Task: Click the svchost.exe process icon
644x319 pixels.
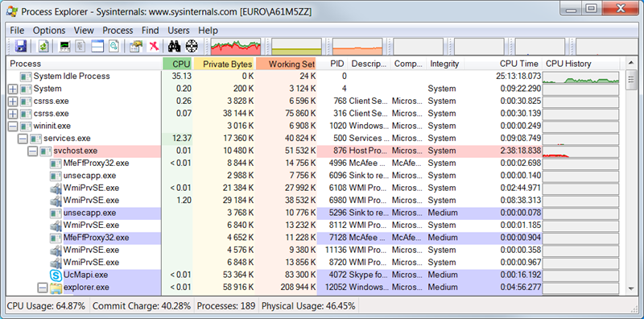Action: (x=46, y=151)
